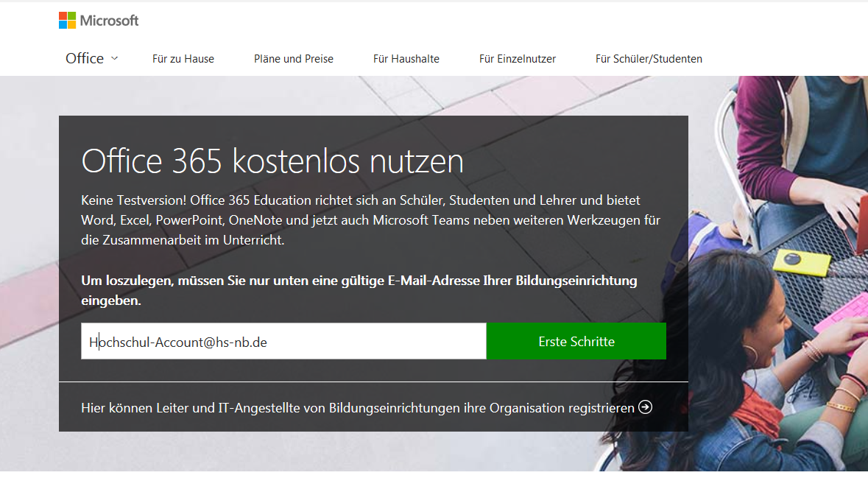Viewport: 868px width, 478px height.
Task: Open the Office dropdown chevron
Action: tap(115, 58)
